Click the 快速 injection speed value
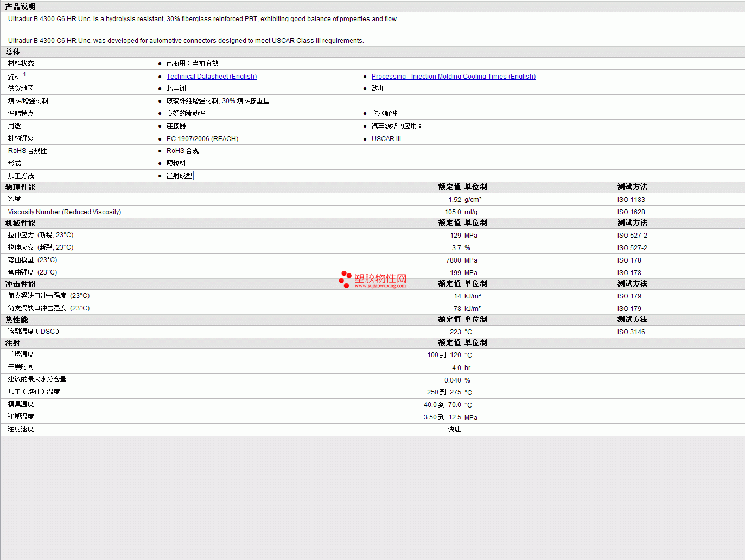The width and height of the screenshot is (745, 560). click(x=455, y=429)
